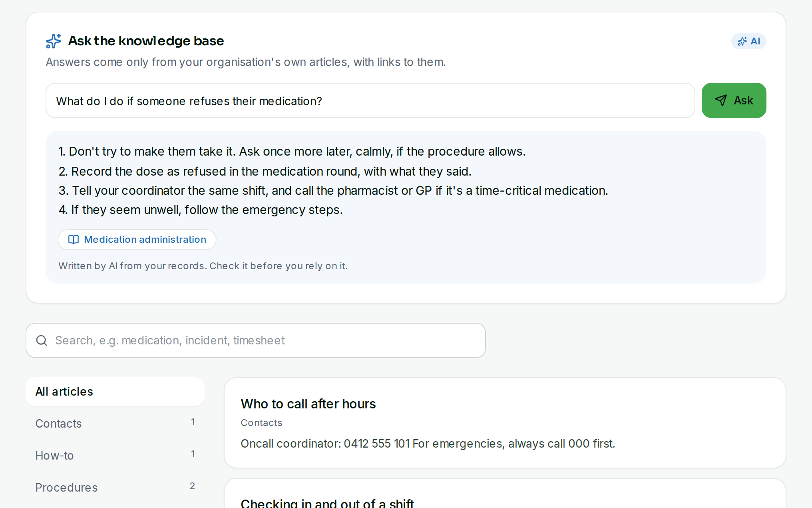The image size is (812, 508).
Task: Click the text 'Oncall coordinator: 0412 555 101'
Action: coord(325,444)
